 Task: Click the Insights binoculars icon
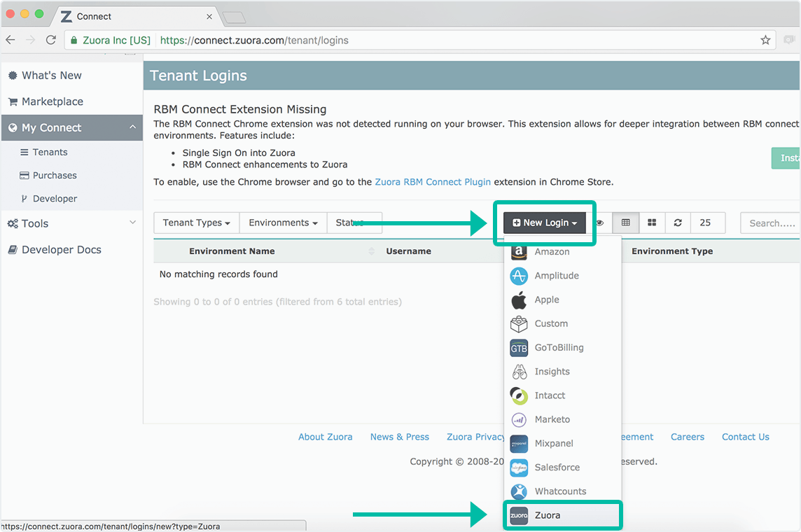(519, 372)
